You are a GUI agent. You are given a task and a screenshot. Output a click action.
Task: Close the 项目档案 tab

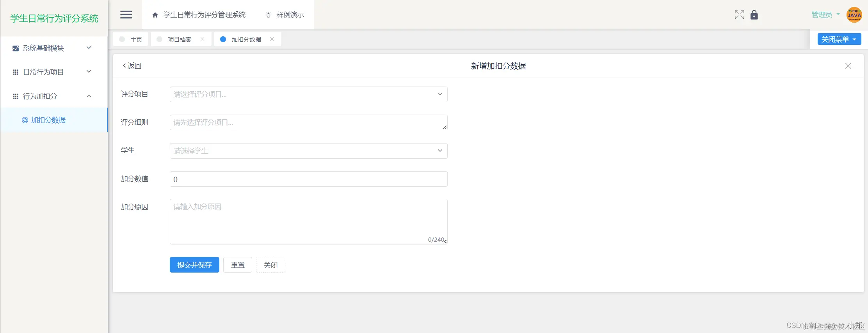tap(202, 39)
